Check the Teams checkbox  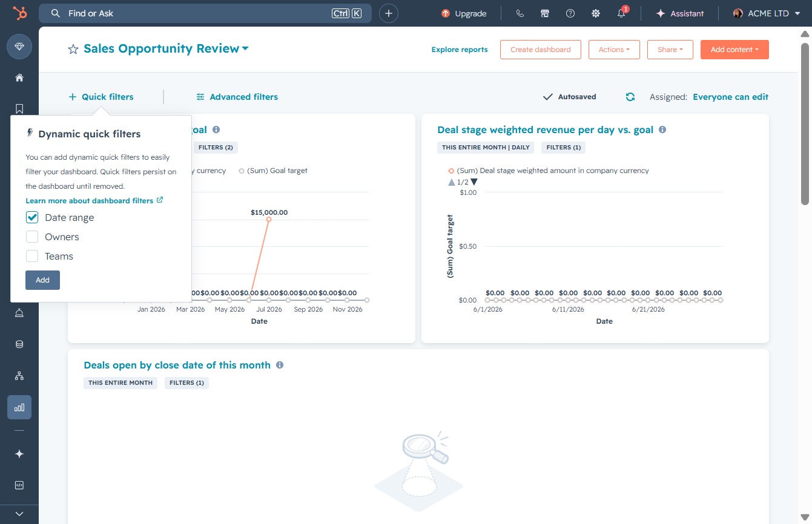point(32,256)
